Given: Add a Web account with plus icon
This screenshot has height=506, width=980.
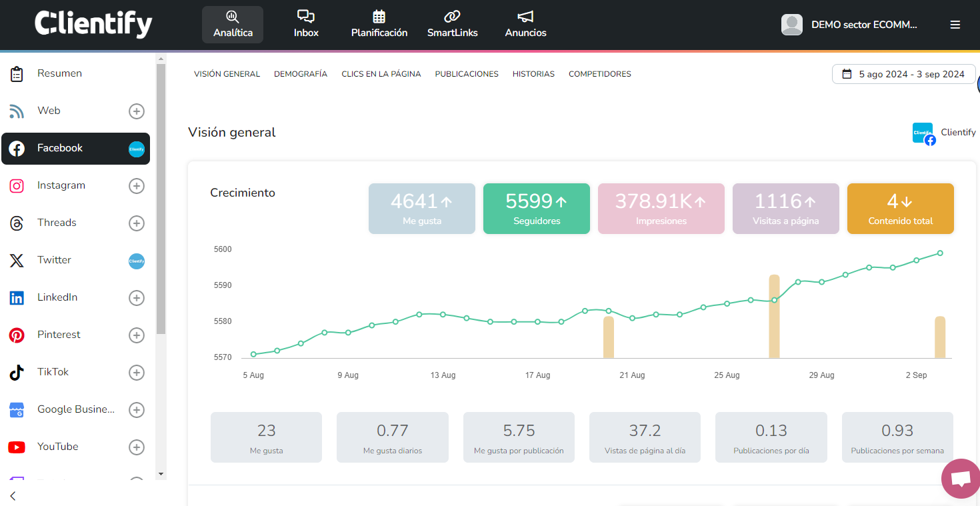Looking at the screenshot, I should 137,111.
